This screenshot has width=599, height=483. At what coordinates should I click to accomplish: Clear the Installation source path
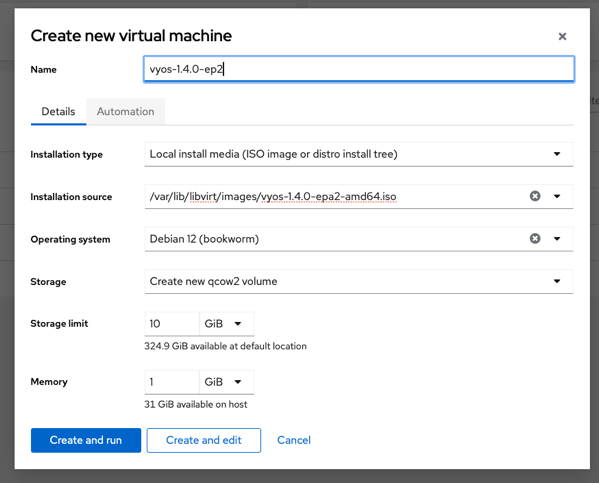tap(535, 196)
